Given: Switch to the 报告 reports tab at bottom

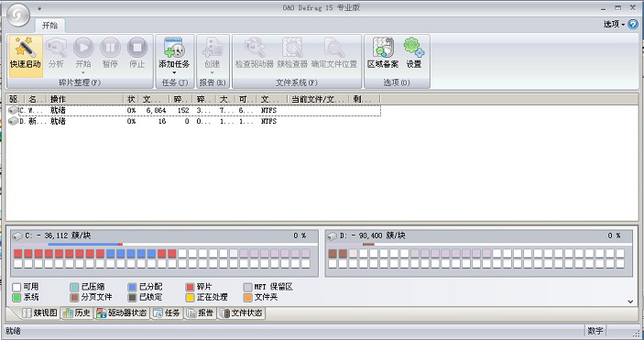Looking at the screenshot, I should pos(200,313).
